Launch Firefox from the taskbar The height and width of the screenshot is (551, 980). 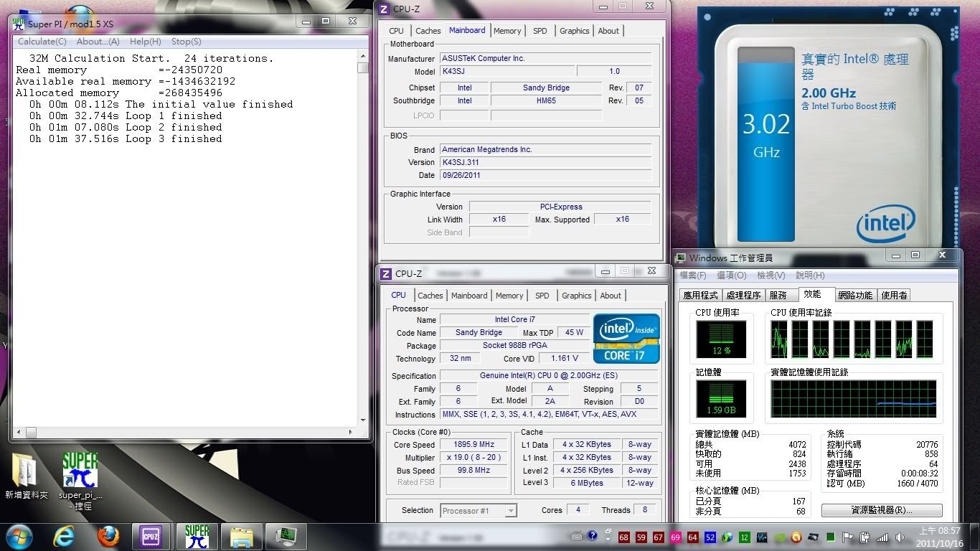point(108,537)
